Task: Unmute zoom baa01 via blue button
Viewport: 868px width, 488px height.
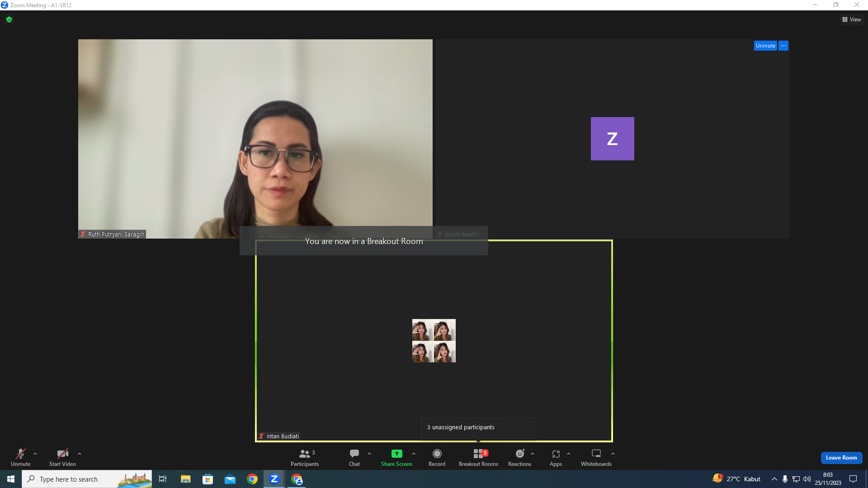Action: point(765,46)
